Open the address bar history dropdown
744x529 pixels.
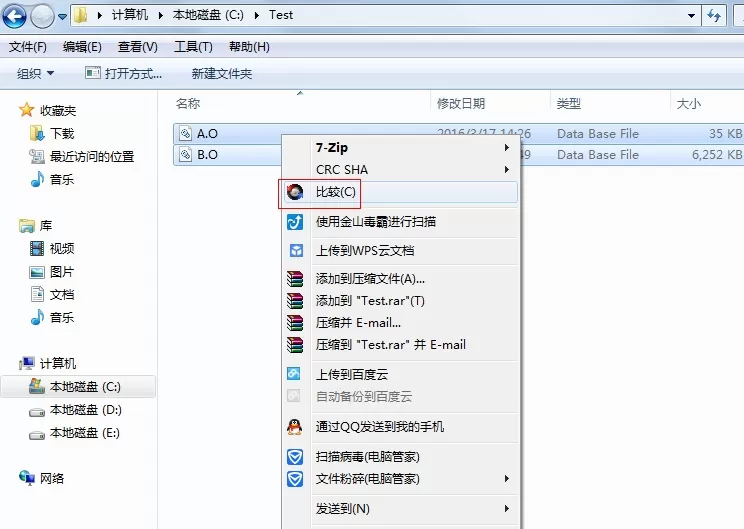click(x=691, y=16)
